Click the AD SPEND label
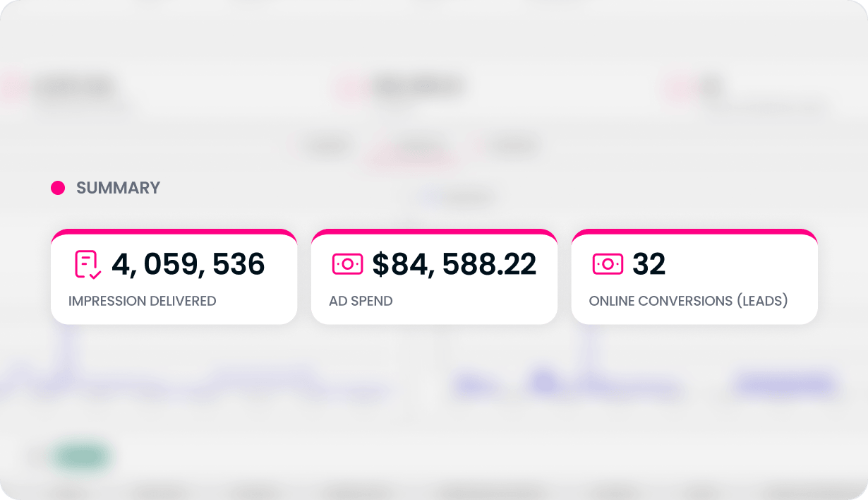 tap(361, 301)
